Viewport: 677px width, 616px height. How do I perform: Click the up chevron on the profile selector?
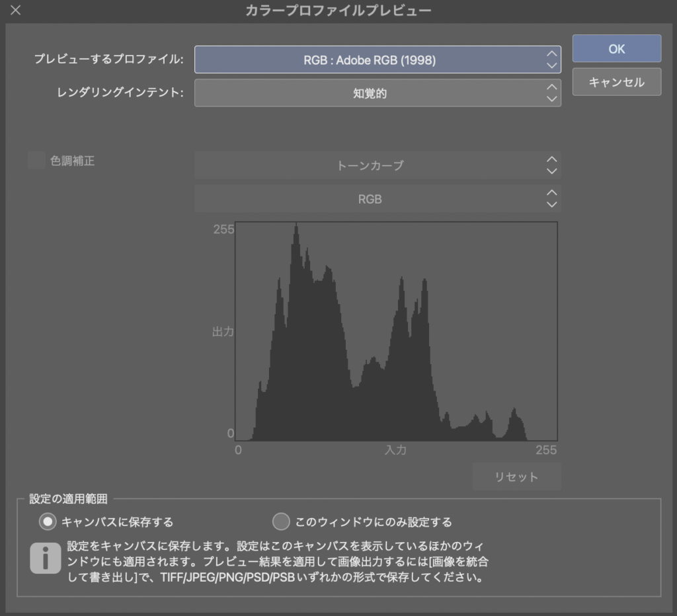[551, 54]
